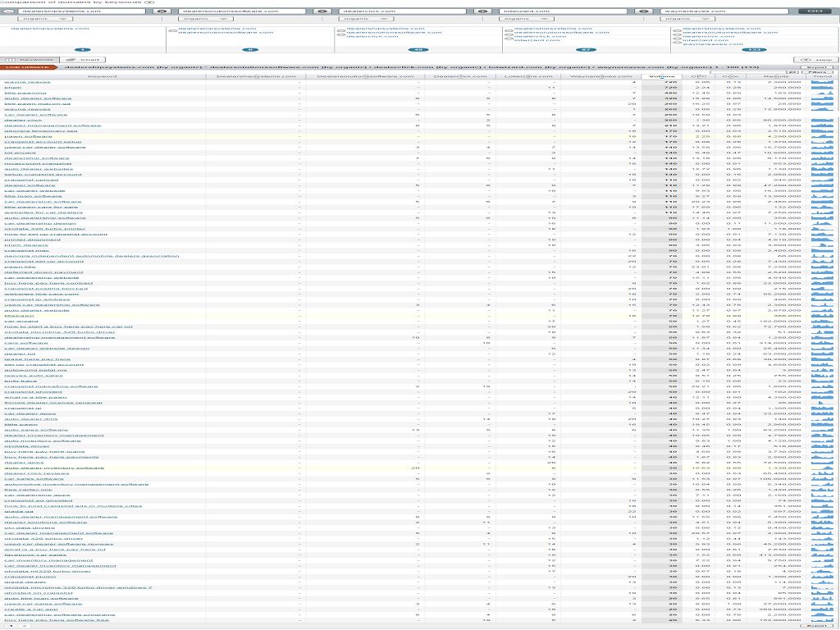
Task: Open the organic dropdown under dealershipsystems.com field
Action: tap(45, 19)
